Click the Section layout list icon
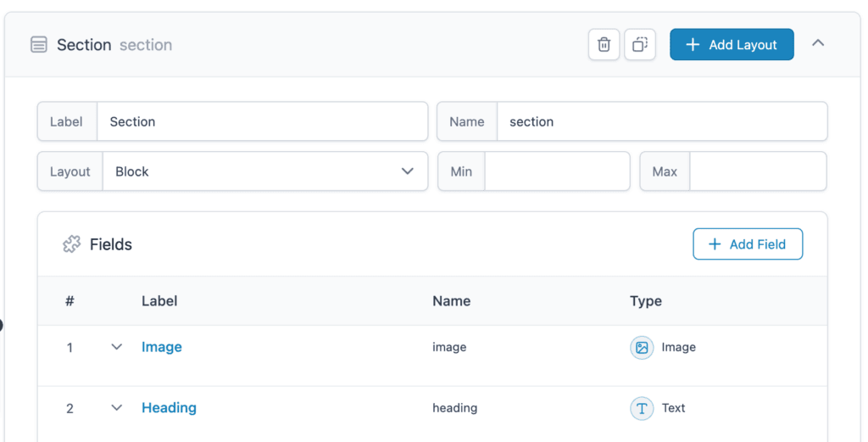 [x=39, y=44]
